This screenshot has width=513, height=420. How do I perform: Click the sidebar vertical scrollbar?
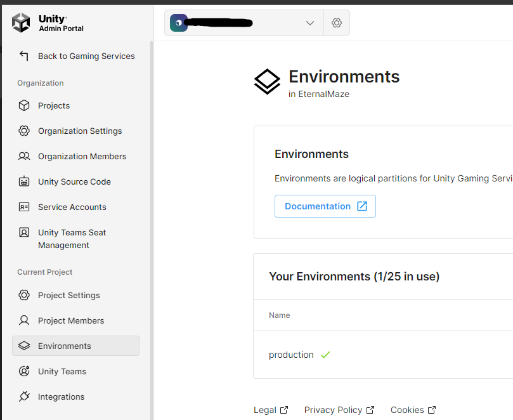click(152, 229)
